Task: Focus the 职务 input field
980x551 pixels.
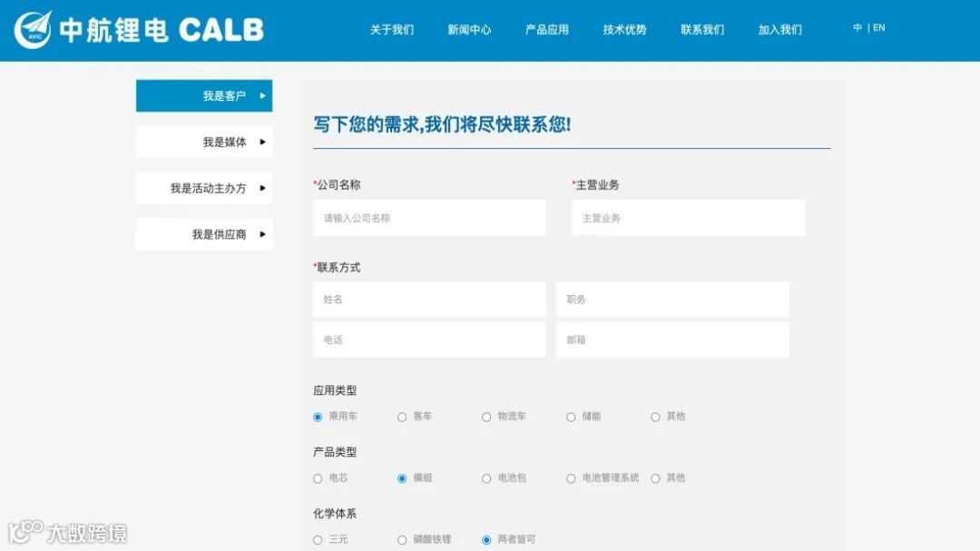Action: (672, 300)
